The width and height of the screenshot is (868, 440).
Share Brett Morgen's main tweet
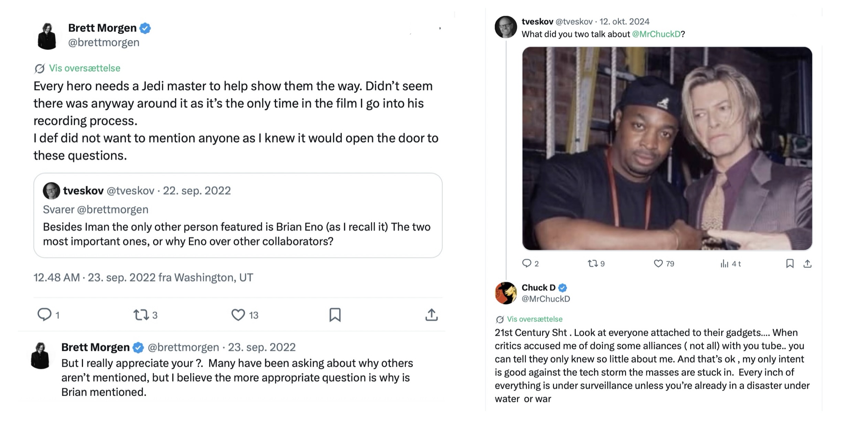click(x=431, y=315)
